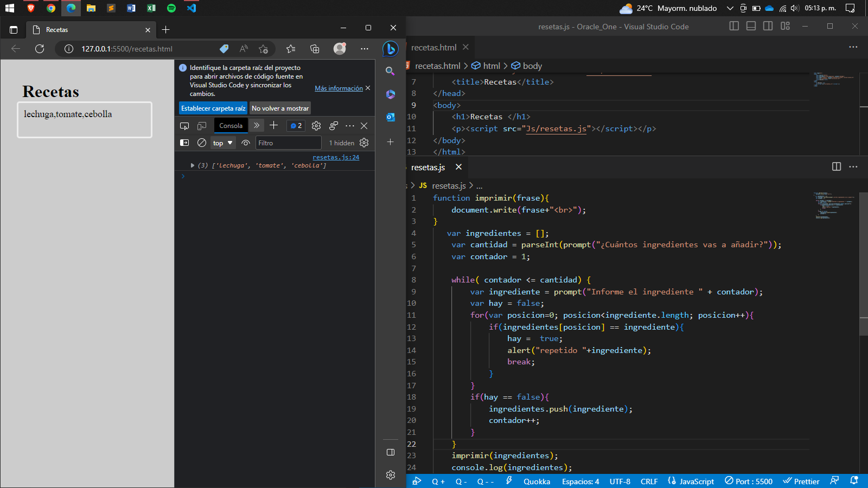Click Establecer carpeta raíz button

[x=213, y=108]
